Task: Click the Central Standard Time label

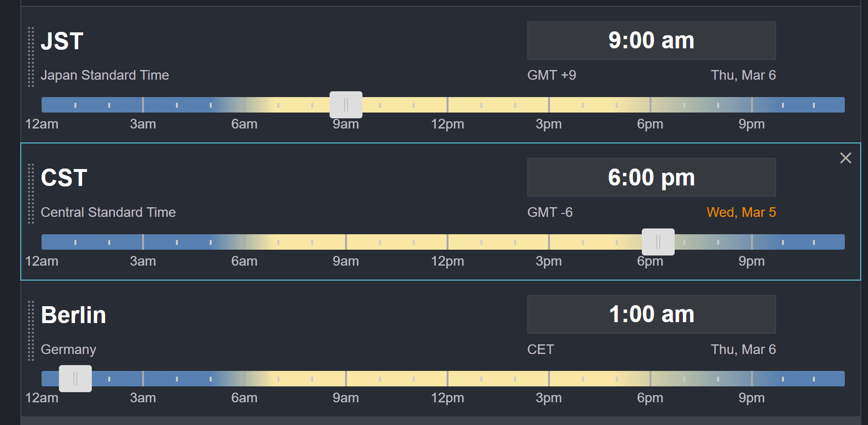Action: [108, 212]
